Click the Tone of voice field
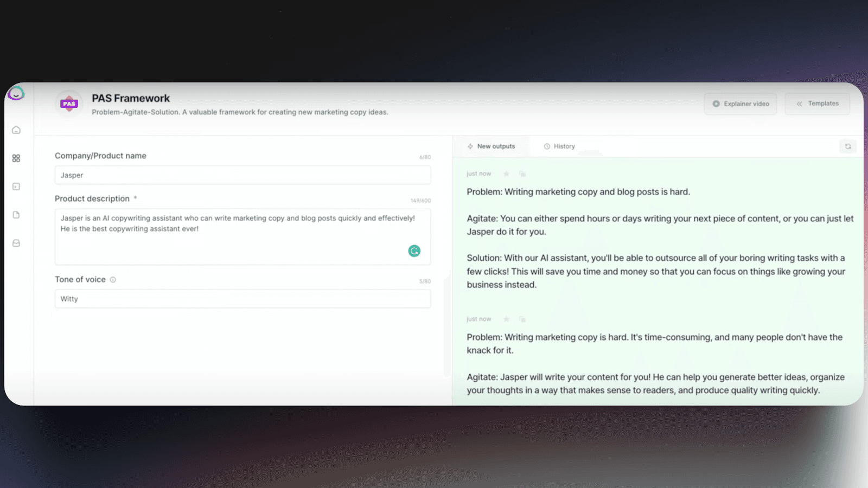This screenshot has width=868, height=488. [242, 299]
